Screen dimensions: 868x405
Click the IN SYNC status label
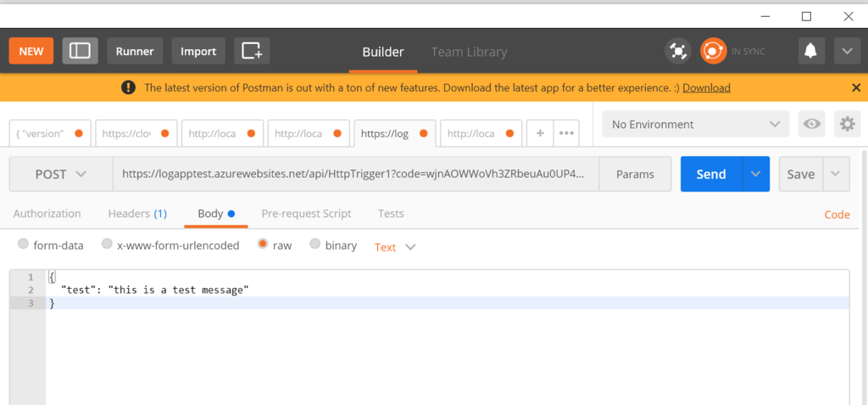(x=748, y=52)
